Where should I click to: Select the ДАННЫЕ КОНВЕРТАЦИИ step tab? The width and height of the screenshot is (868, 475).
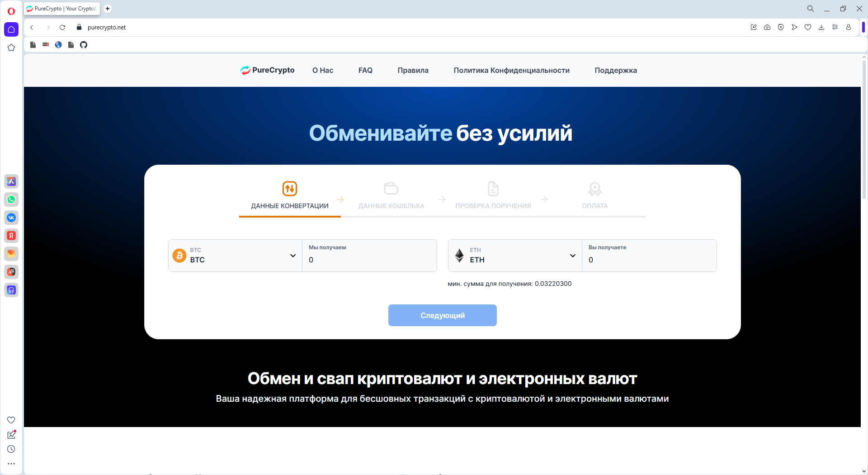tap(290, 195)
